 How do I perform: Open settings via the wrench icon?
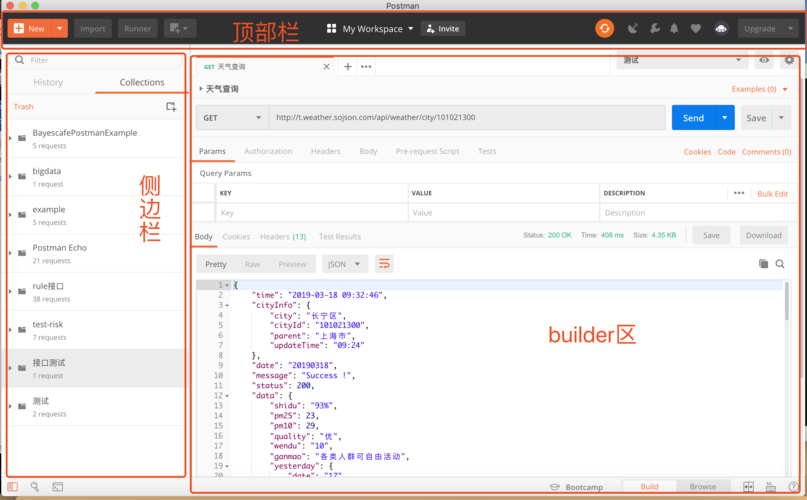tap(654, 29)
